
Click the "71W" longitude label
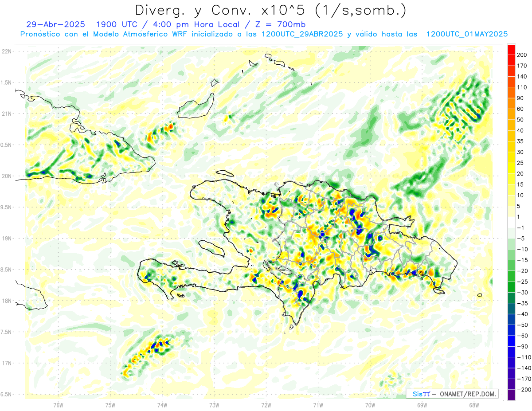pyautogui.click(x=318, y=404)
